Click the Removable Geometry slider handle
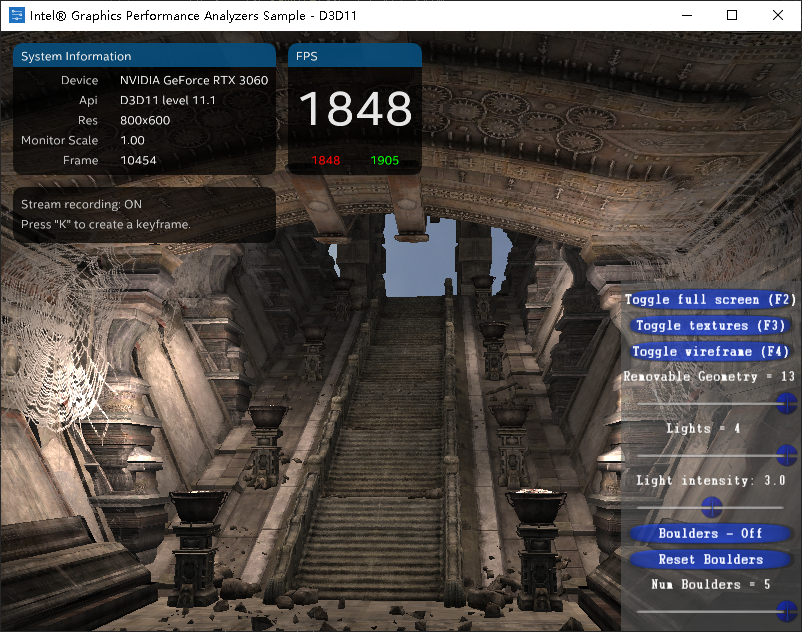 (x=786, y=401)
